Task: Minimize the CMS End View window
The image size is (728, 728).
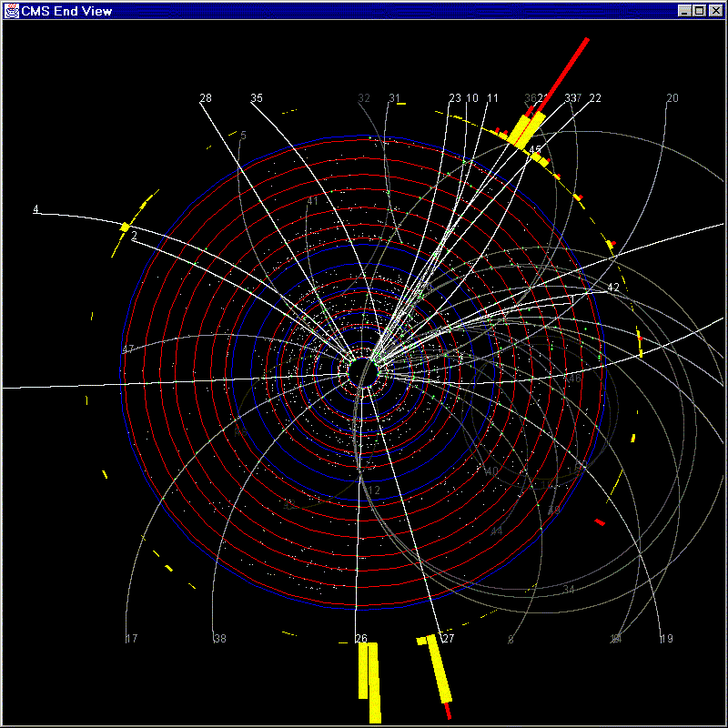Action: (684, 10)
